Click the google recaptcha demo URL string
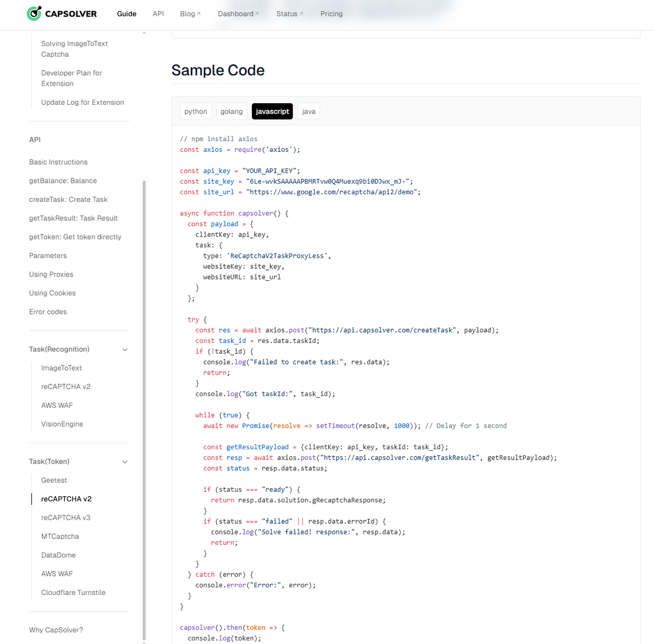 [332, 192]
